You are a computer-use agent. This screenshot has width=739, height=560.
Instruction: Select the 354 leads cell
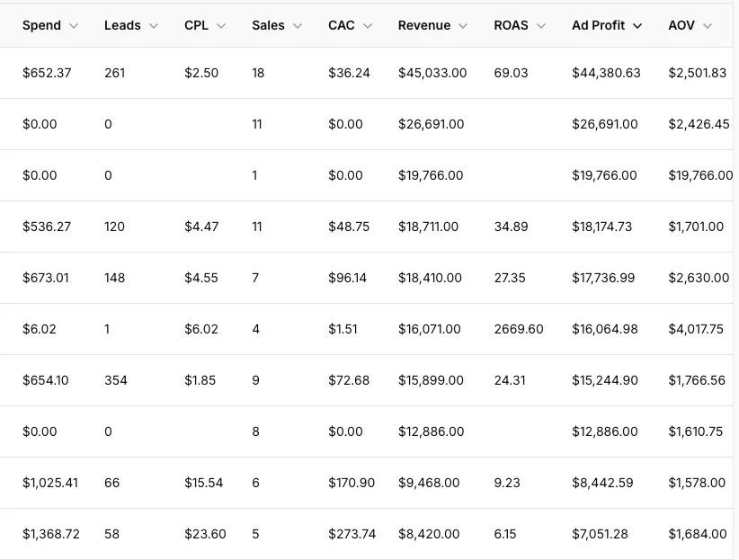point(115,380)
